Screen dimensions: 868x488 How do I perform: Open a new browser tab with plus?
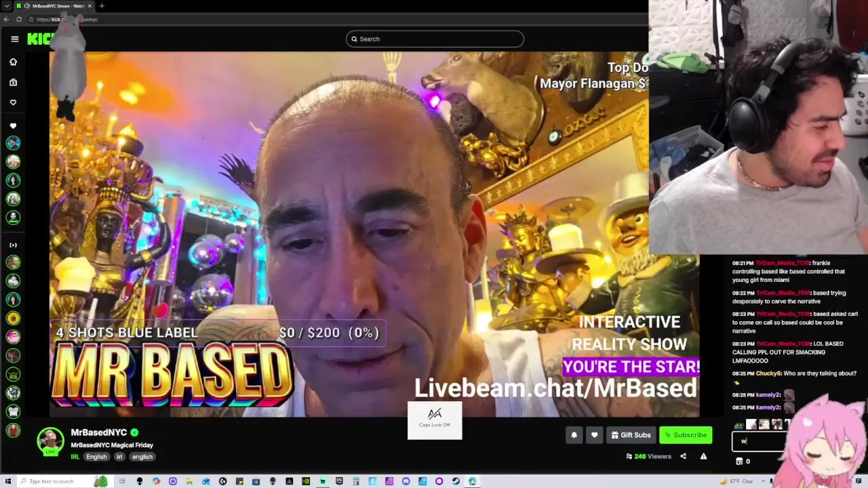click(102, 6)
